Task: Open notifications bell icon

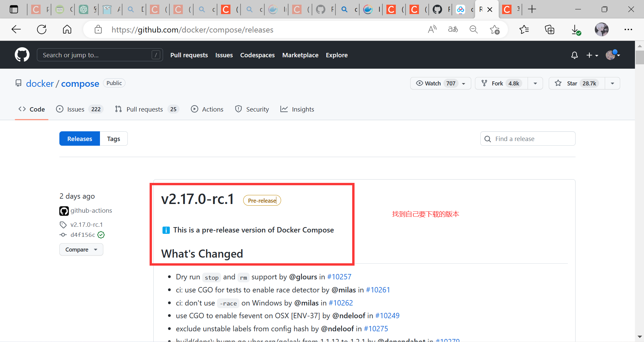Action: click(575, 55)
